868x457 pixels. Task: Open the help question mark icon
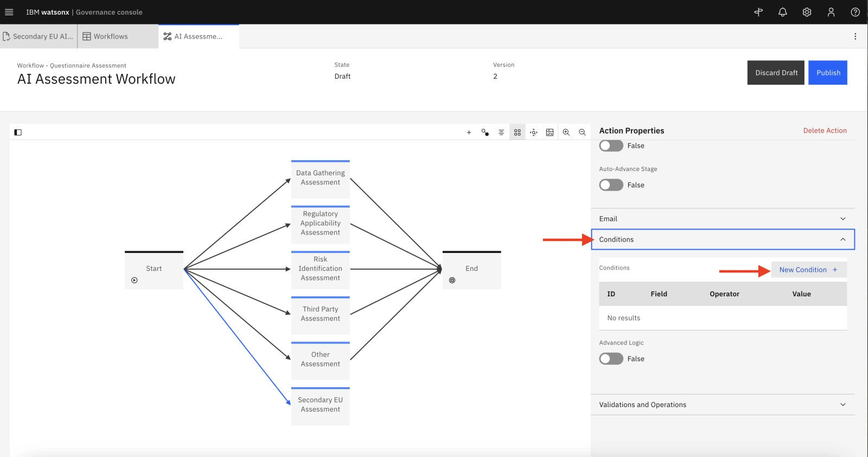tap(855, 12)
